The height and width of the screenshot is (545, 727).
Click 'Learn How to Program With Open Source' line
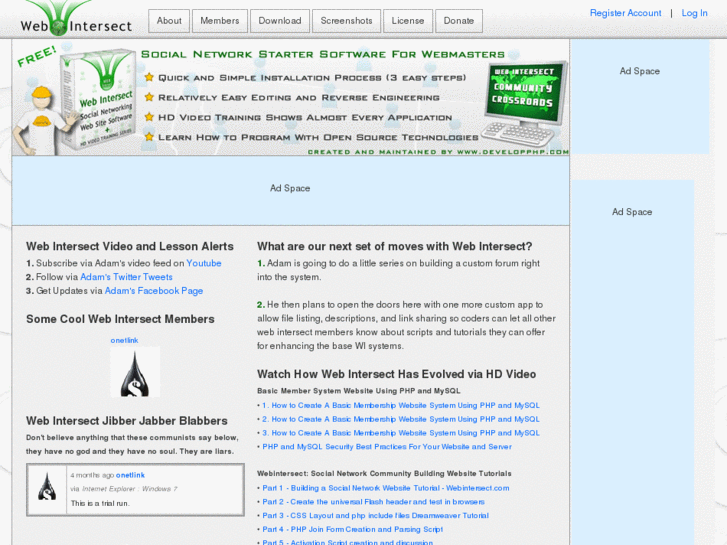pyautogui.click(x=318, y=137)
